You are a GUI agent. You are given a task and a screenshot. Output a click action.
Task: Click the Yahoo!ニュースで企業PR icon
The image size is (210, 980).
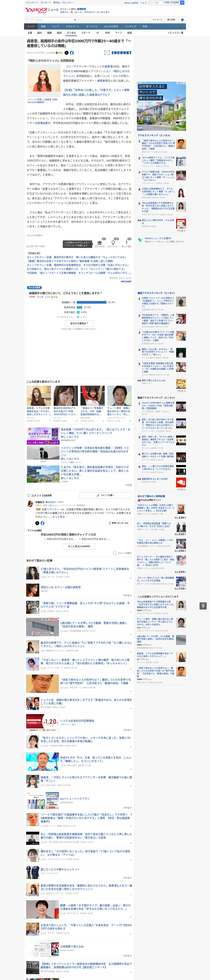click(140, 240)
